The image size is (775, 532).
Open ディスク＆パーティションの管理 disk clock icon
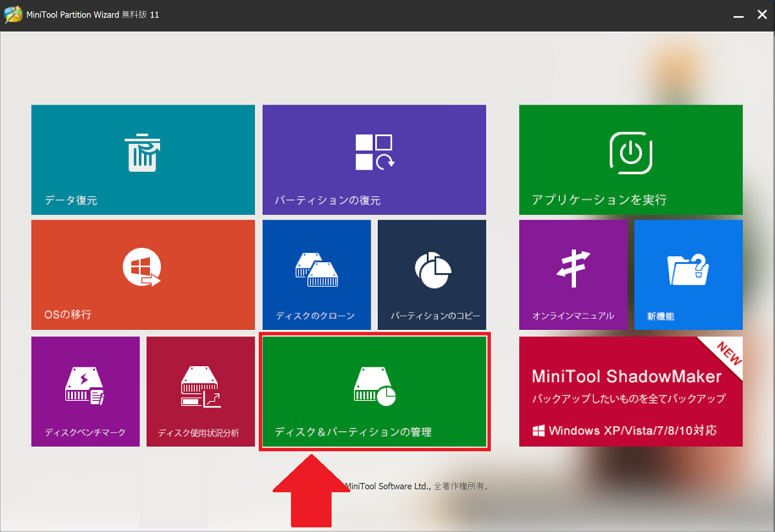(x=375, y=387)
